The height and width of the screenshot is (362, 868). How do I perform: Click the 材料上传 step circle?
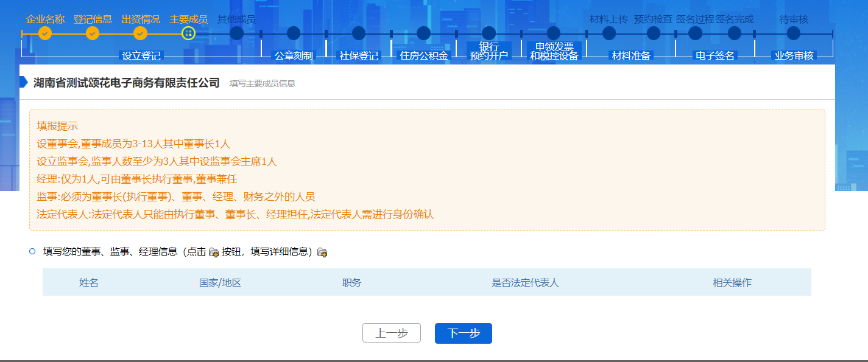(x=609, y=33)
